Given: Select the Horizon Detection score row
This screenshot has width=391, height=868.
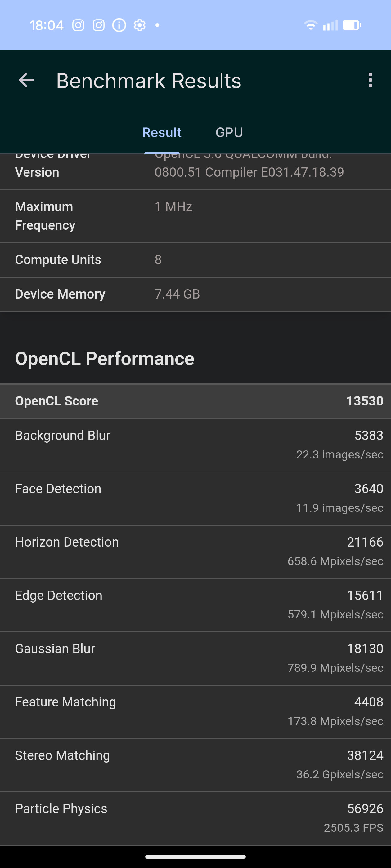Looking at the screenshot, I should [x=196, y=551].
